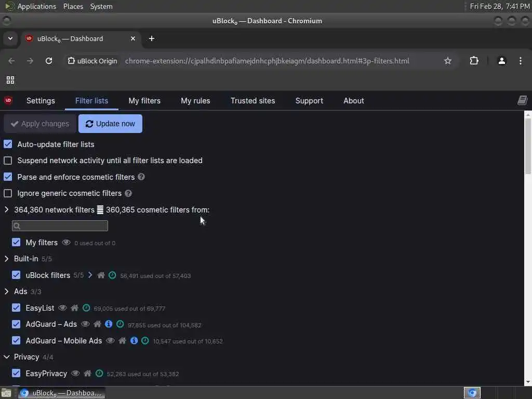Switch to the Settings tab

pyautogui.click(x=41, y=101)
